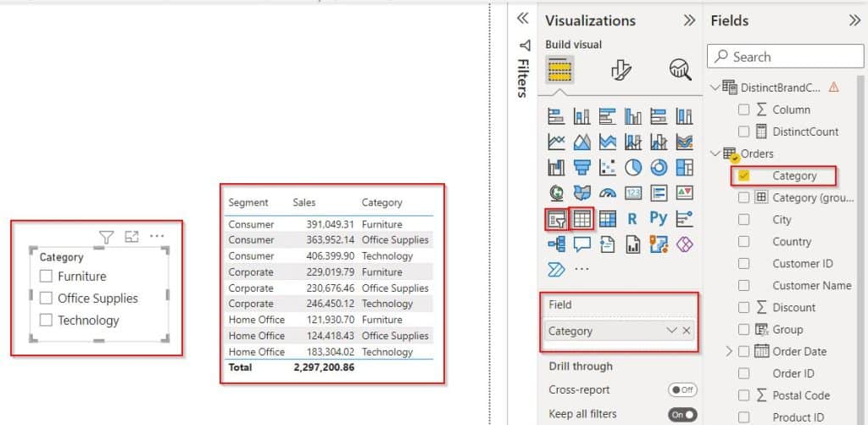Image resolution: width=868 pixels, height=425 pixels.
Task: Check the DistinctCount field checkbox
Action: click(x=744, y=131)
